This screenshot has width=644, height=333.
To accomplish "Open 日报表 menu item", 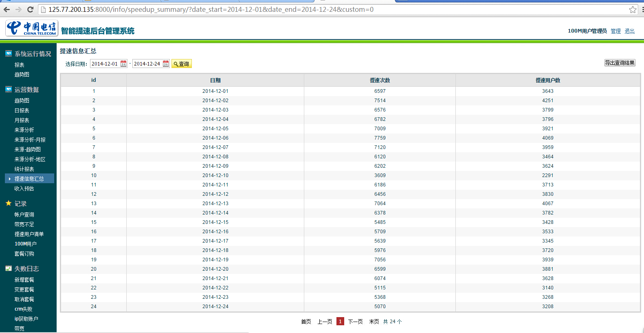I will coord(22,110).
